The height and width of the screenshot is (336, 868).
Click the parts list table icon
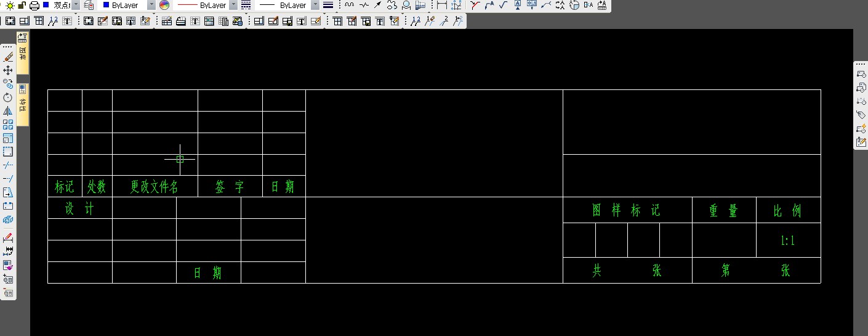click(x=166, y=21)
